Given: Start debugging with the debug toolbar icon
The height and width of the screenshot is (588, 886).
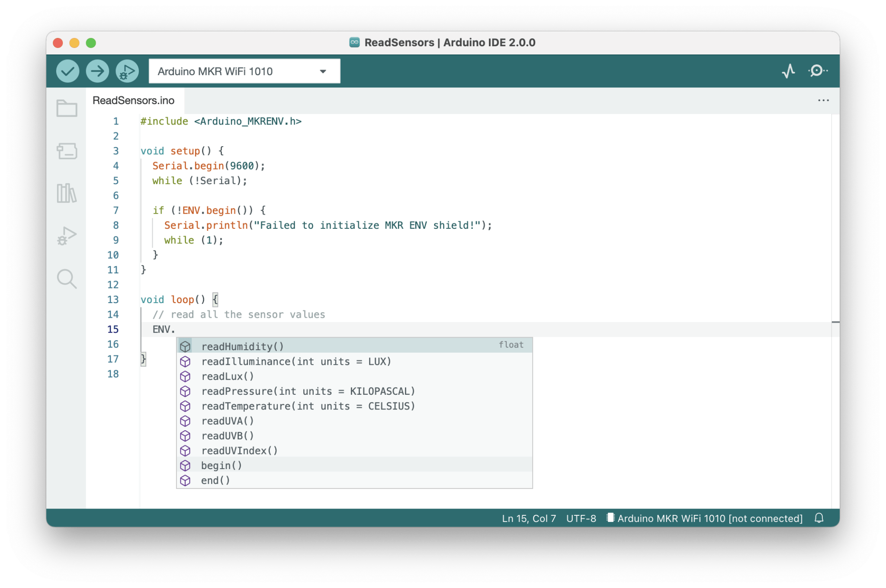Looking at the screenshot, I should pos(126,70).
